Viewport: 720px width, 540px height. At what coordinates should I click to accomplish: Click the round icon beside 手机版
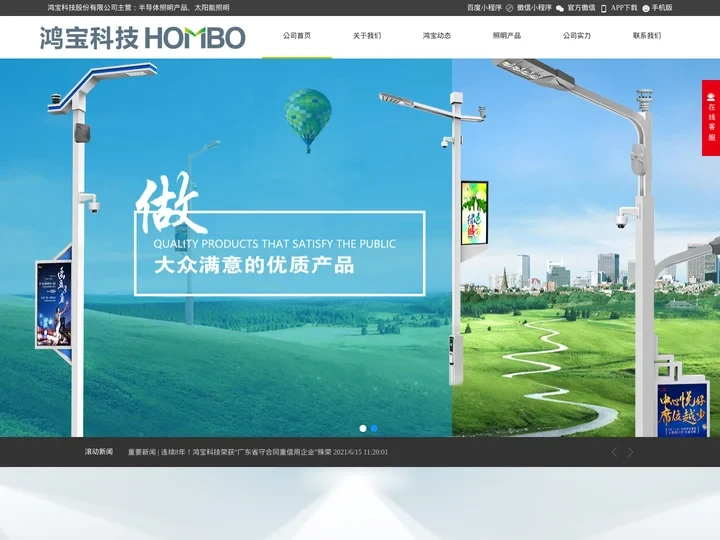point(646,8)
